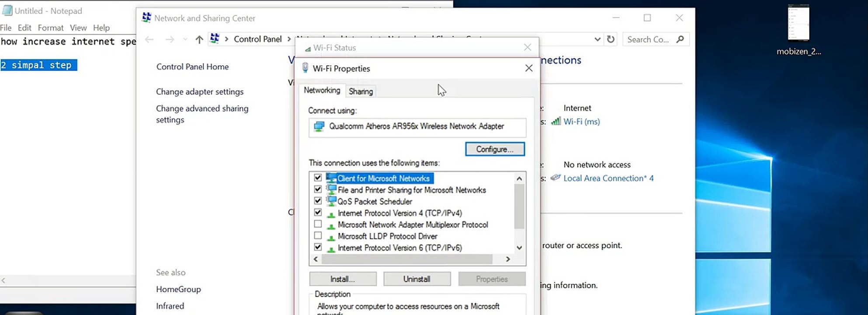Select QoS Packet Scheduler item
The height and width of the screenshot is (315, 868).
coord(375,201)
